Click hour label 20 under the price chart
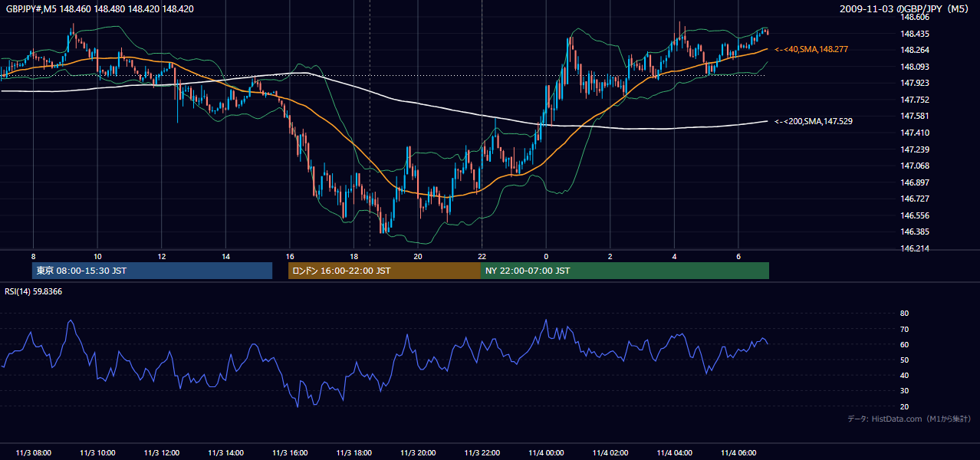 [x=417, y=256]
